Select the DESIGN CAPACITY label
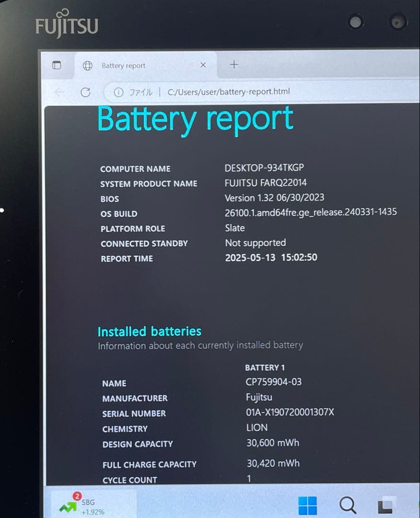420x518 pixels. [137, 444]
